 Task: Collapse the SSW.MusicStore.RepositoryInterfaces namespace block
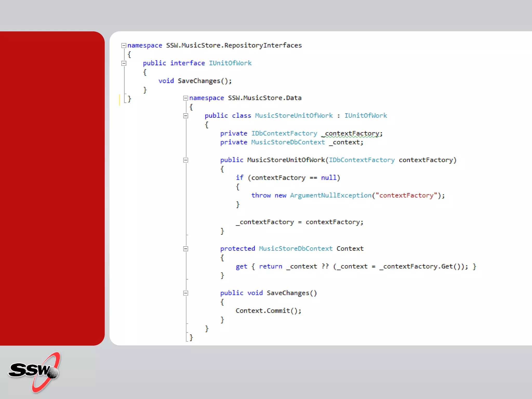coord(124,46)
